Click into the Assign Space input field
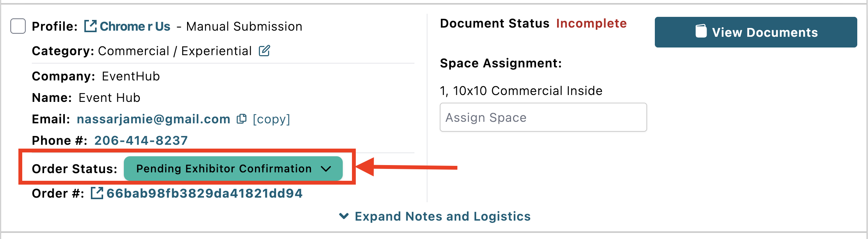Image resolution: width=868 pixels, height=239 pixels. pos(543,117)
